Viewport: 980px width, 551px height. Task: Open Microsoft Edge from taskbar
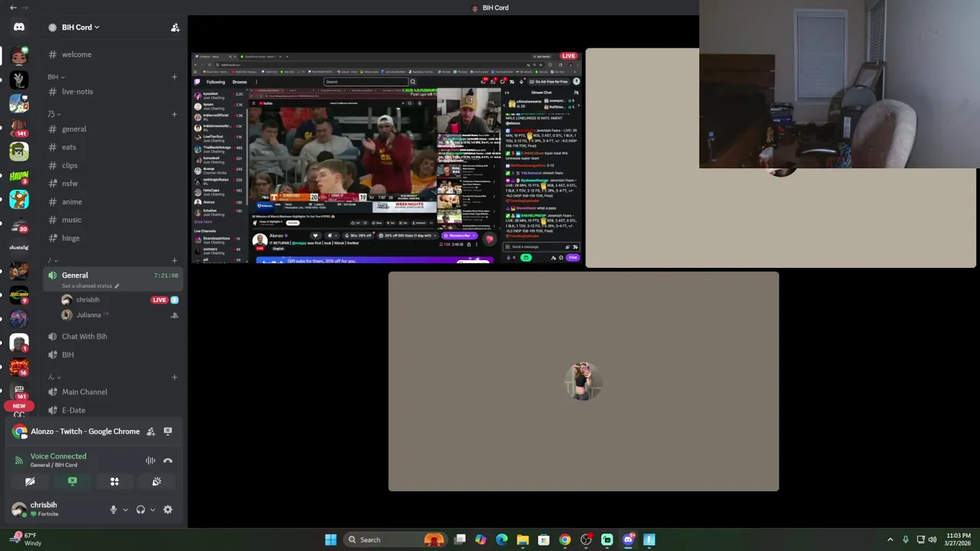coord(501,540)
